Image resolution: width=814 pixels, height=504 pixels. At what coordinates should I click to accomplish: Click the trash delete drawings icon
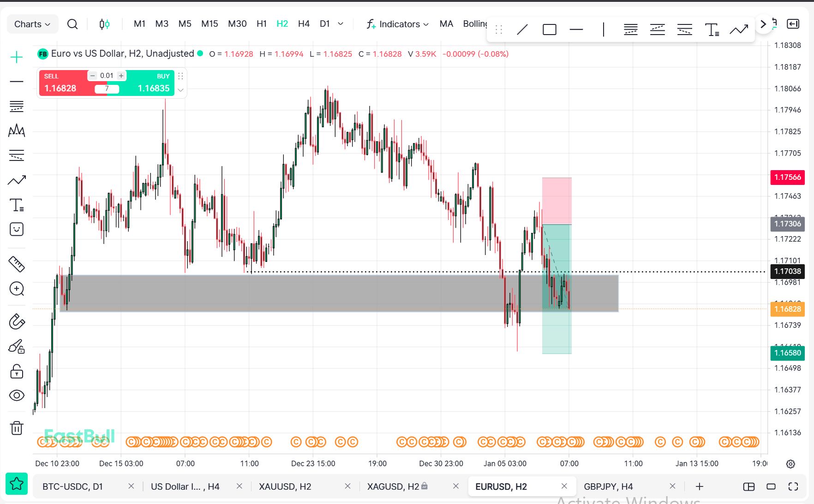[17, 428]
